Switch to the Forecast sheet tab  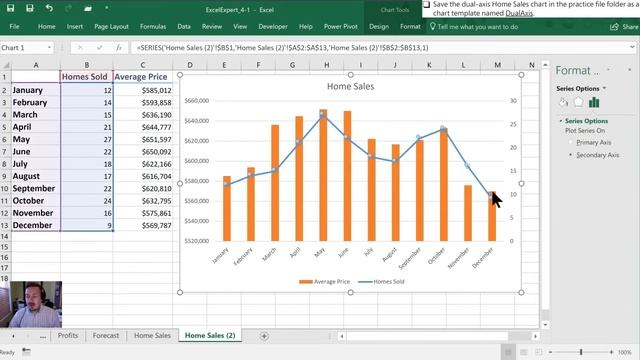pyautogui.click(x=106, y=336)
